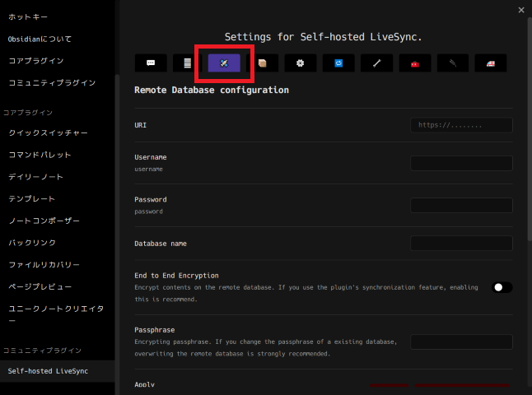
Task: Focus the Password input field
Action: [x=461, y=205]
